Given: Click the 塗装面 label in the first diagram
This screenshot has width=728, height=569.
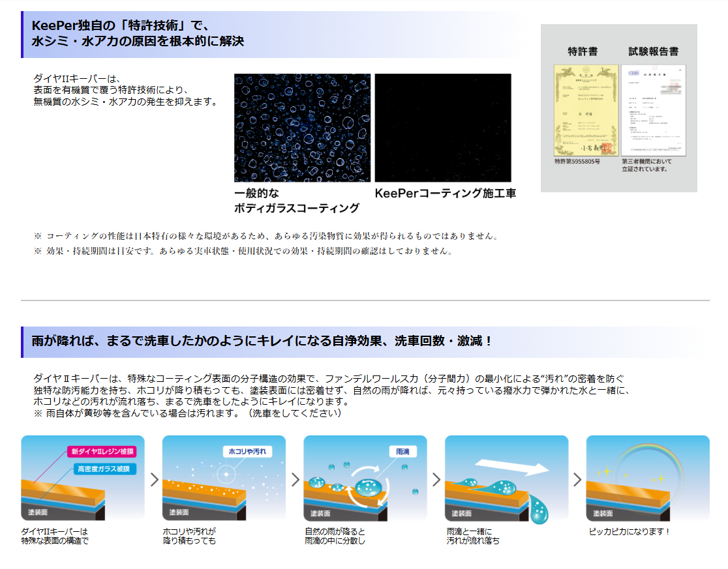Looking at the screenshot, I should click(x=38, y=512).
